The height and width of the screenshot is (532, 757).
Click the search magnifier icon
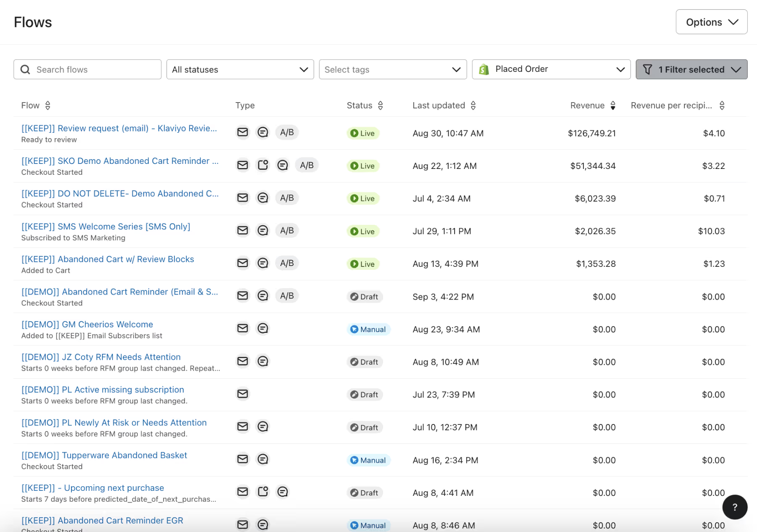[x=25, y=69]
